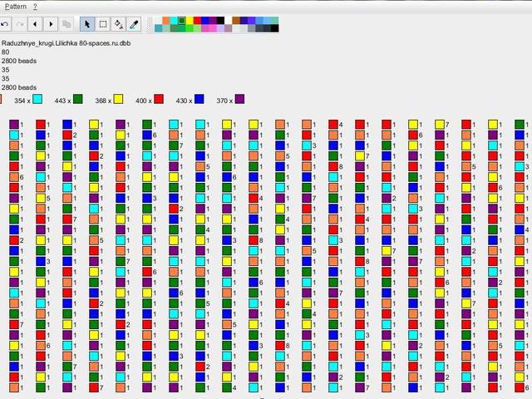Select the orange color in the top palette
The height and width of the screenshot is (399, 532).
click(x=166, y=20)
